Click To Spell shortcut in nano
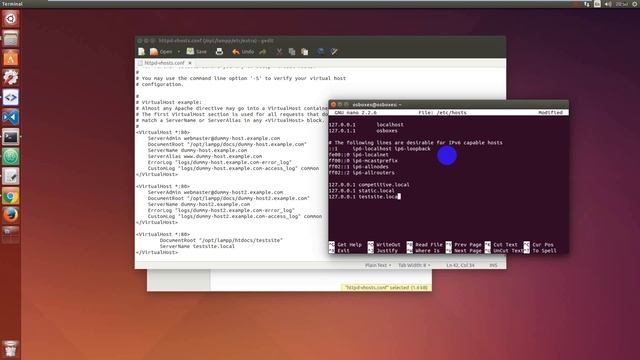The width and height of the screenshot is (640, 360). click(540, 251)
